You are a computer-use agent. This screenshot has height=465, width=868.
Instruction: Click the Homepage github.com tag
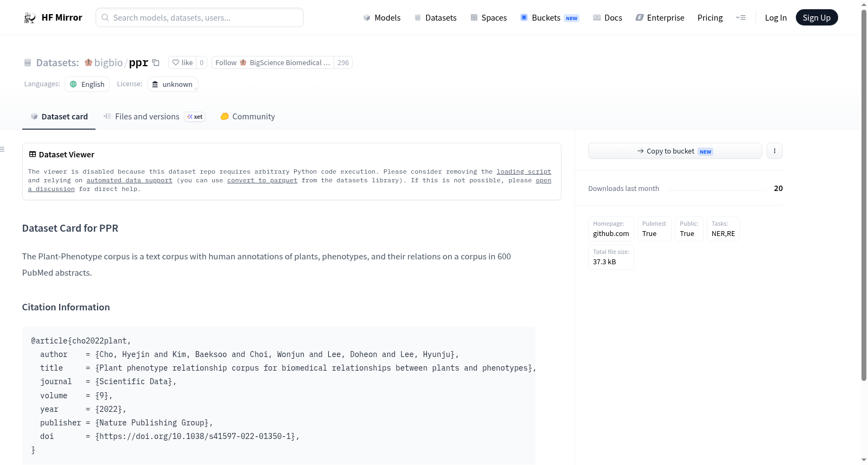tap(611, 228)
